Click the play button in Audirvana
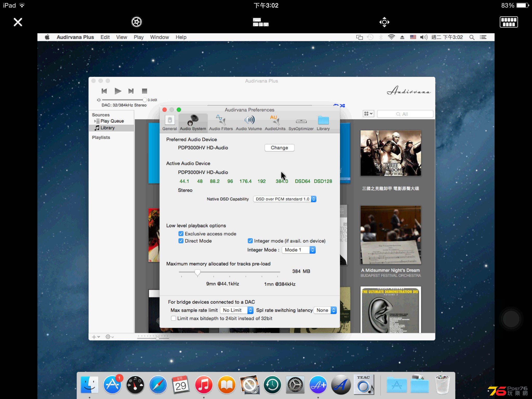This screenshot has height=399, width=532. tap(118, 91)
